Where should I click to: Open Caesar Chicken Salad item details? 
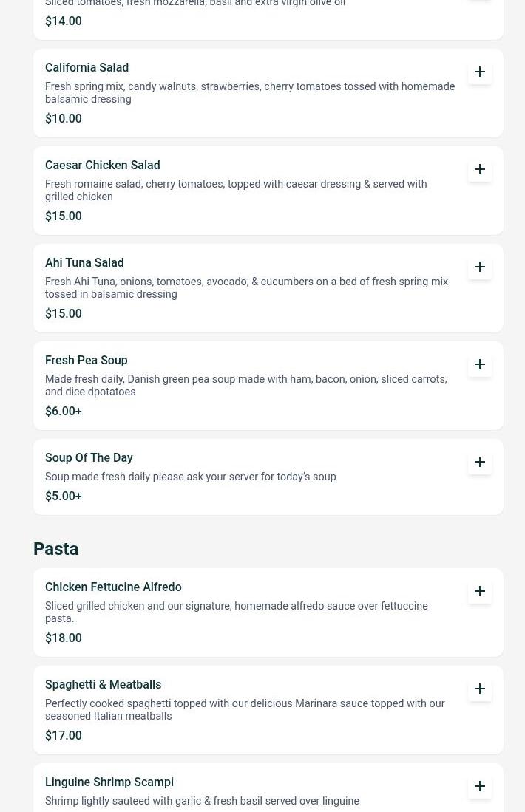pos(102,165)
